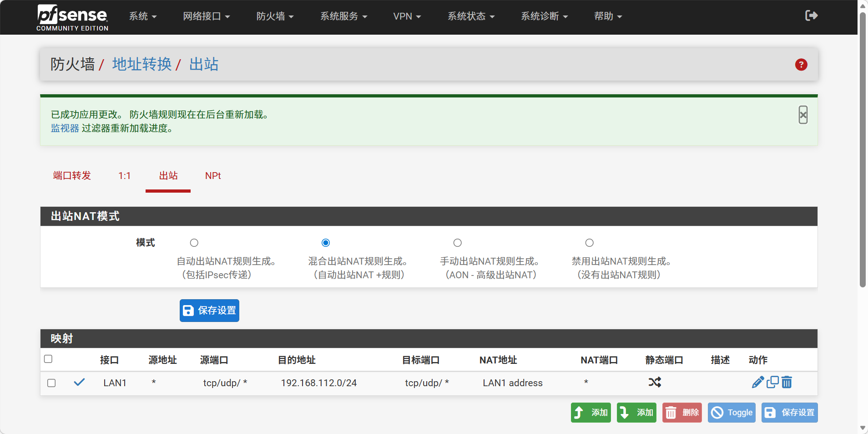
Task: Select manual outbound NAT mode (手动出站NAT)
Action: point(458,243)
